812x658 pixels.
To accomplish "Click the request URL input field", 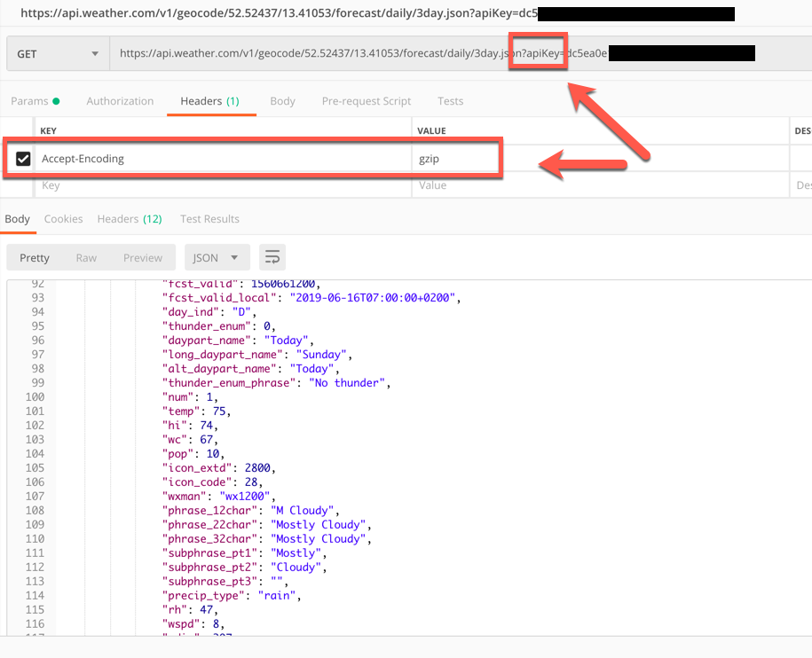I will coord(461,54).
